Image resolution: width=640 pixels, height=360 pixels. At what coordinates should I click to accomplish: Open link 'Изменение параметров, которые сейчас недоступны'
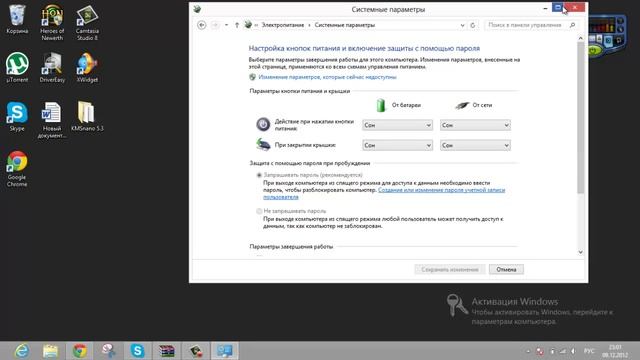tap(327, 77)
